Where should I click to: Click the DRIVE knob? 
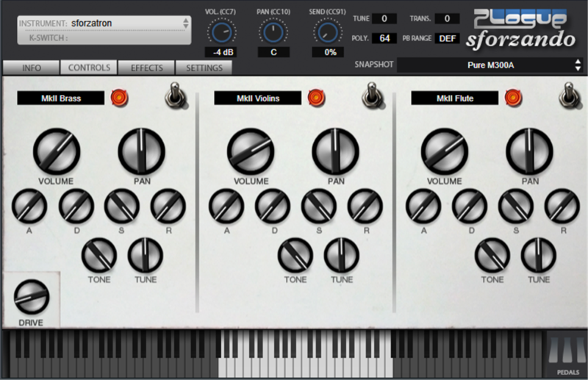click(x=31, y=297)
